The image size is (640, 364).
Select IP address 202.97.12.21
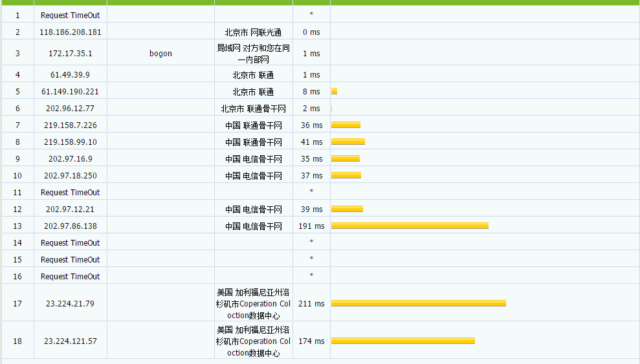(x=70, y=209)
